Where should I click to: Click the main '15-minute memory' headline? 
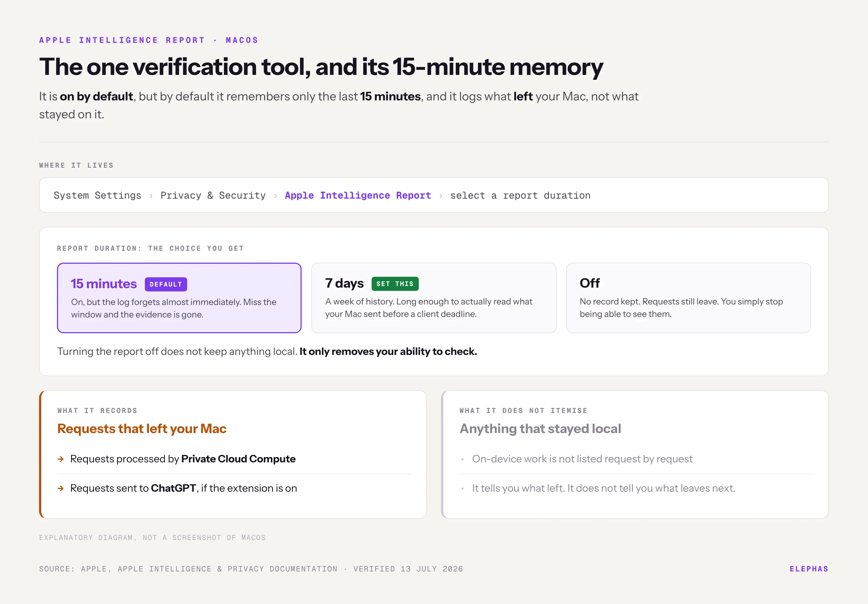(321, 67)
